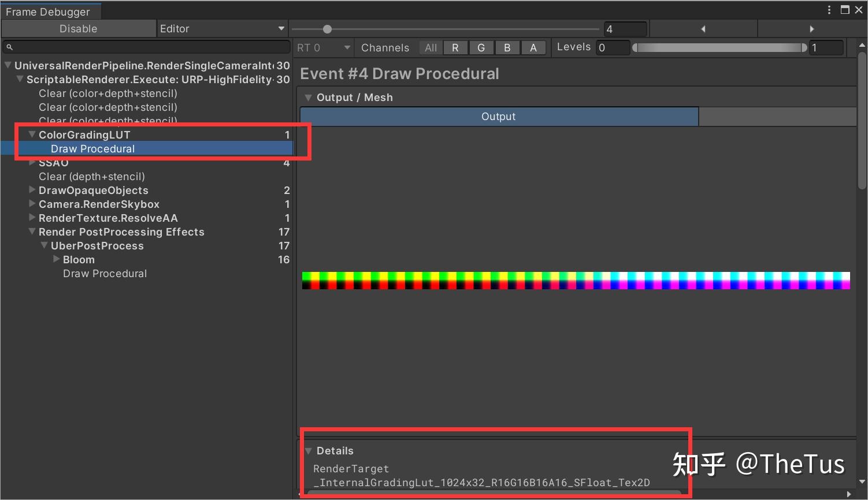Click the frame position slider handle
The image size is (868, 500).
coord(328,28)
